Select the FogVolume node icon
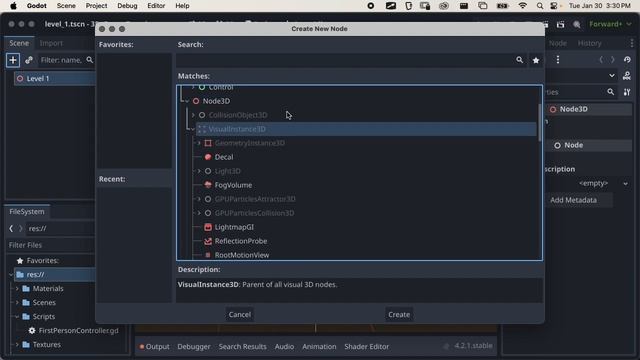 [x=208, y=185]
